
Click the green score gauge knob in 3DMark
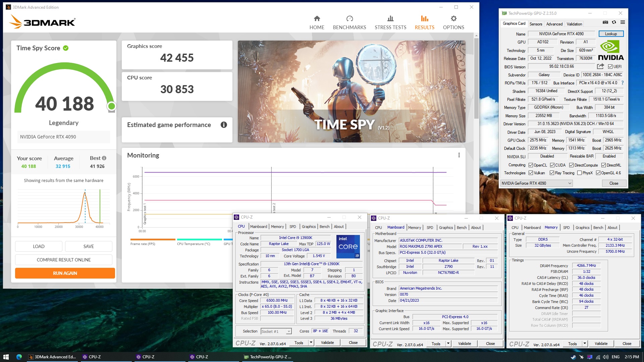[111, 106]
